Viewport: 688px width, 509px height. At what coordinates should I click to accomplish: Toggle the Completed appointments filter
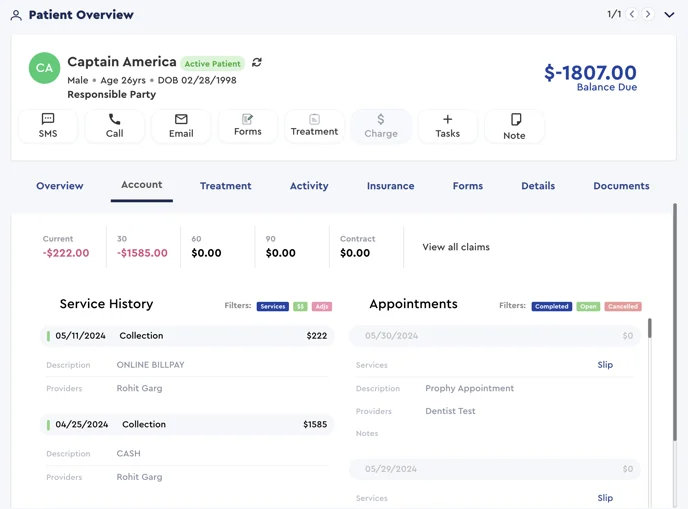coord(552,306)
